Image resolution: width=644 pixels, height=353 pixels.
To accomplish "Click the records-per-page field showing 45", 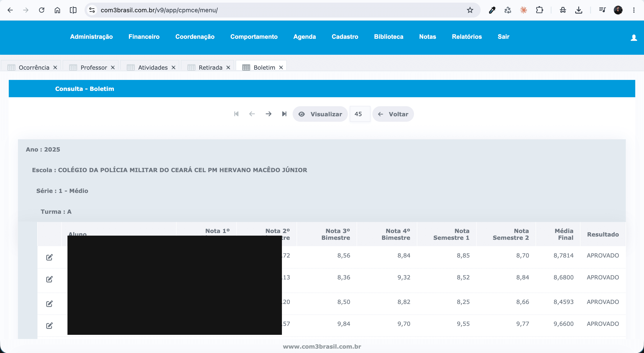I will 360,114.
